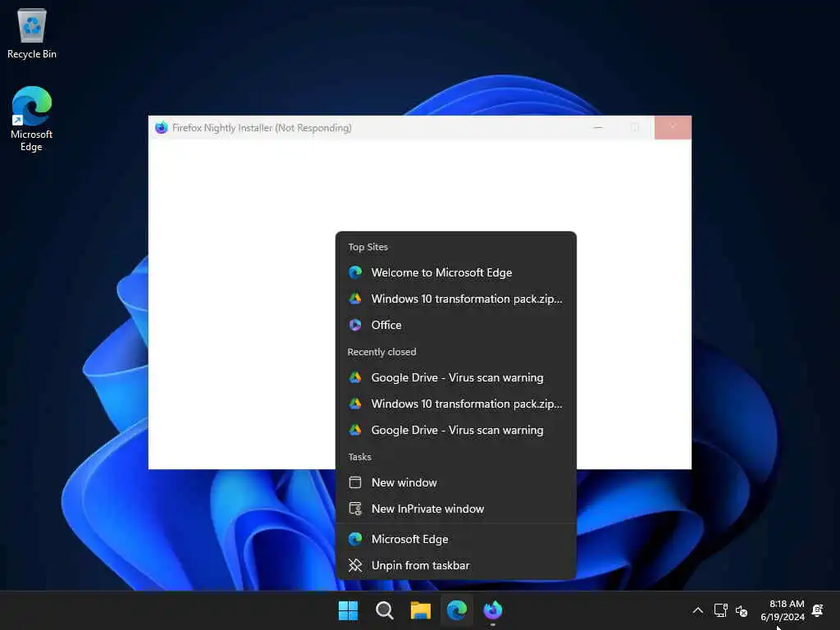Click the Recently closed header text
840x630 pixels.
point(381,352)
